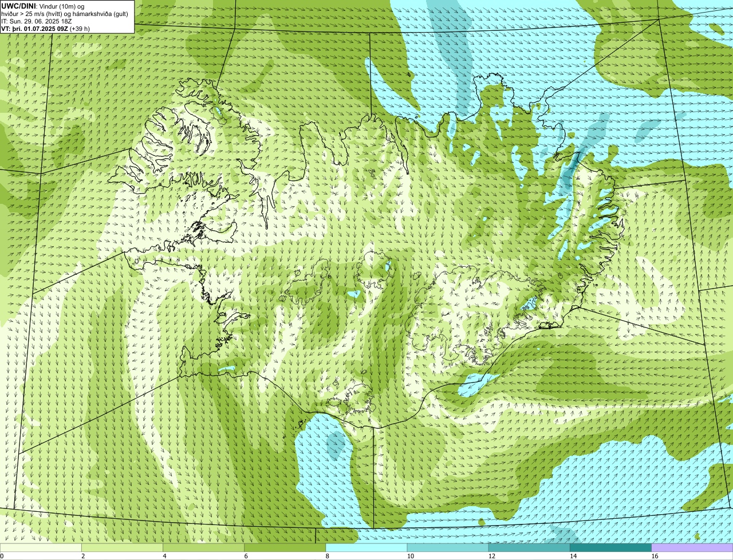Click the 'VT: þri. 01.07.2025 09Z (+39 h)' line

coord(45,28)
